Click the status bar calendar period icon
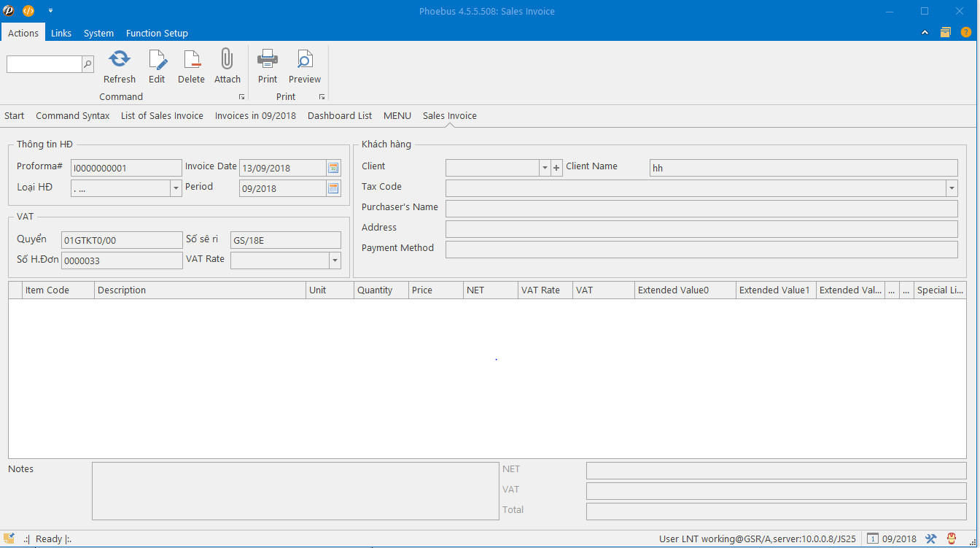The width and height of the screenshot is (980, 548). pyautogui.click(x=872, y=539)
